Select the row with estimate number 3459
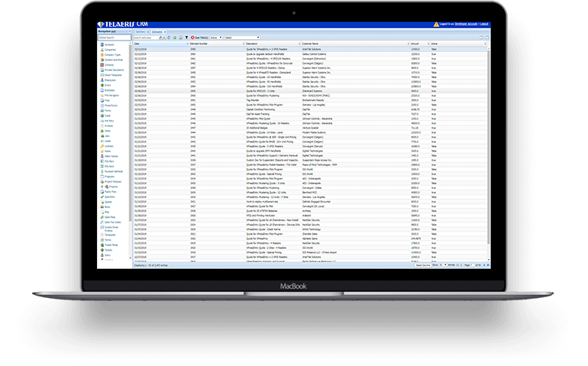 point(311,50)
